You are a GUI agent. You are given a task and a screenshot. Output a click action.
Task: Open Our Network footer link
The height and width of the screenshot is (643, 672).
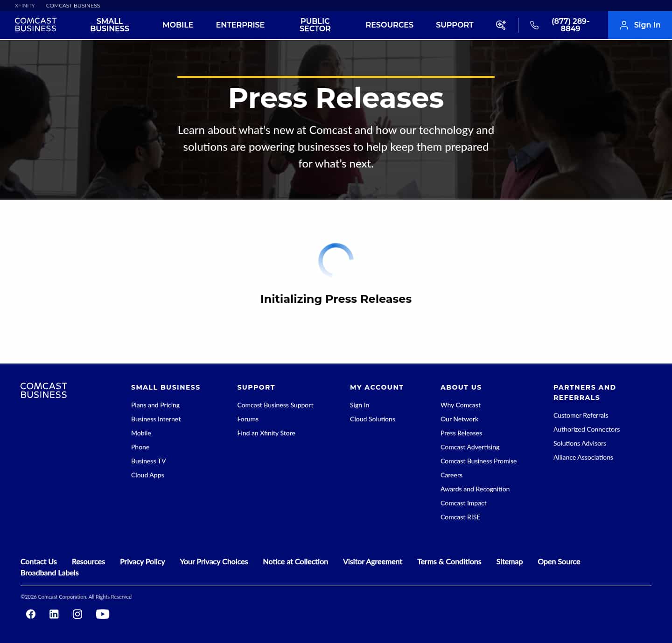click(x=459, y=419)
